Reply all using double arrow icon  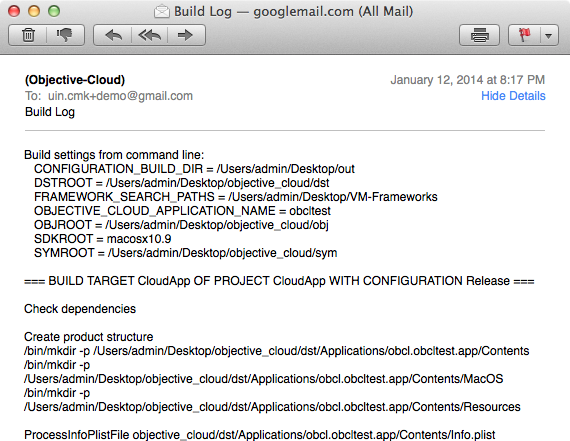(149, 35)
